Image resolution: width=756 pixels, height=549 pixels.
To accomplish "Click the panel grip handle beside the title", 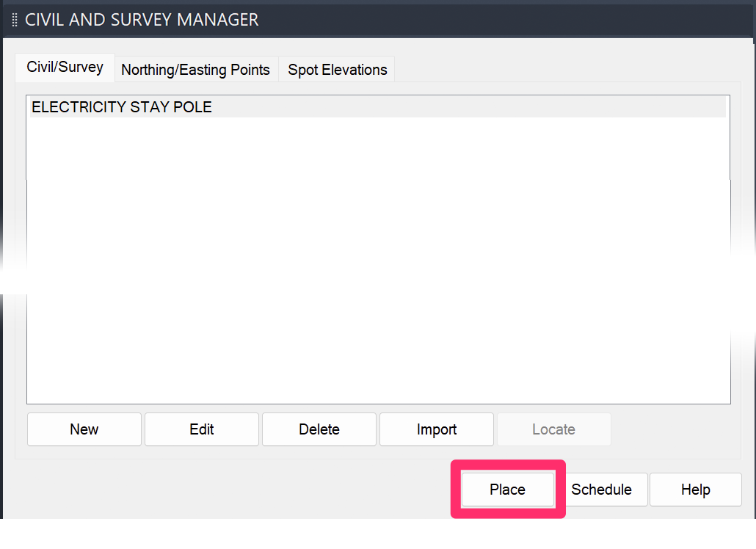I will click(x=15, y=20).
